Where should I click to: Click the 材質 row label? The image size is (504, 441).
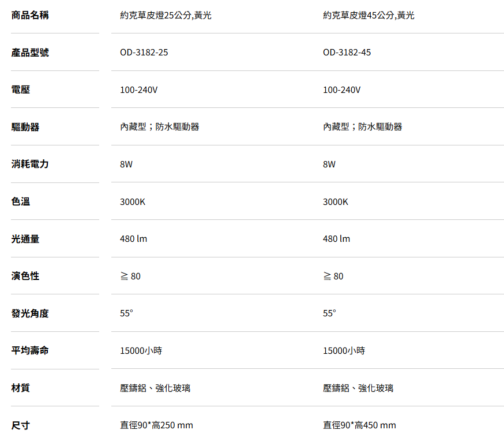tap(21, 388)
